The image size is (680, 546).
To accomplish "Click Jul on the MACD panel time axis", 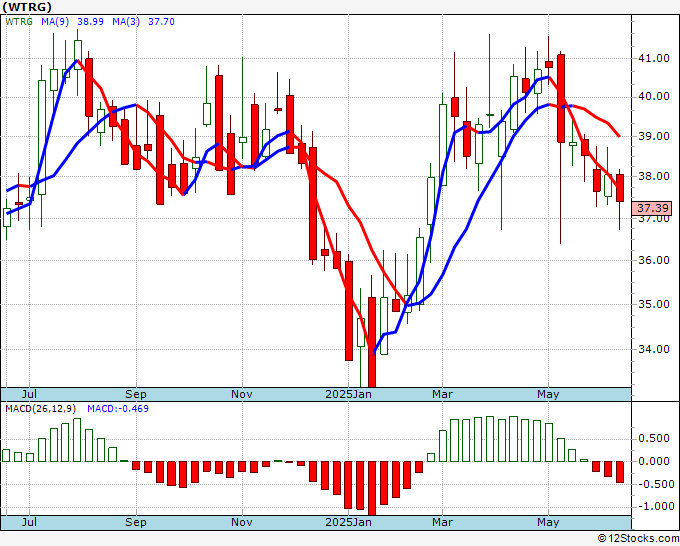I will [29, 522].
